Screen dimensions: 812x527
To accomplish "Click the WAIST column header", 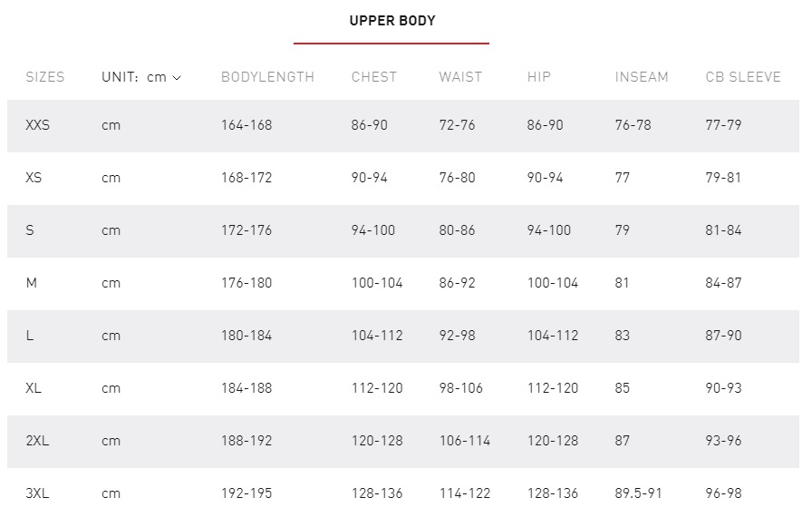I will (460, 77).
